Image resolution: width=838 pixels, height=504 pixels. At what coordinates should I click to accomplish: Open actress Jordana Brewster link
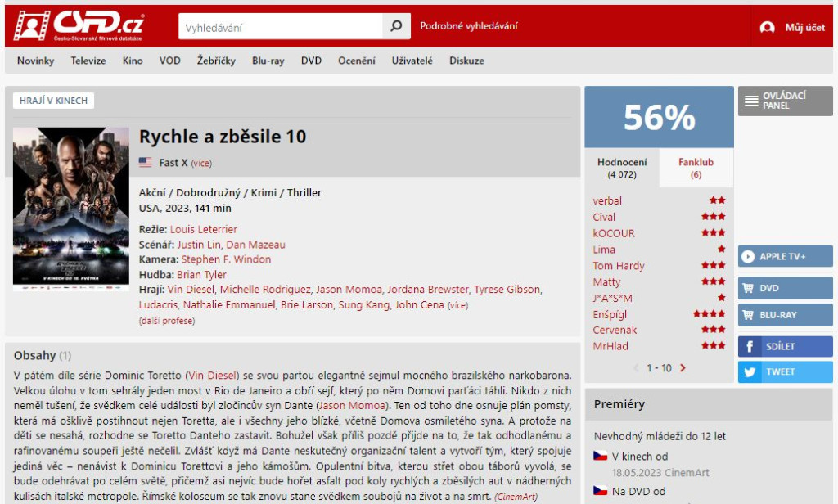coord(427,289)
